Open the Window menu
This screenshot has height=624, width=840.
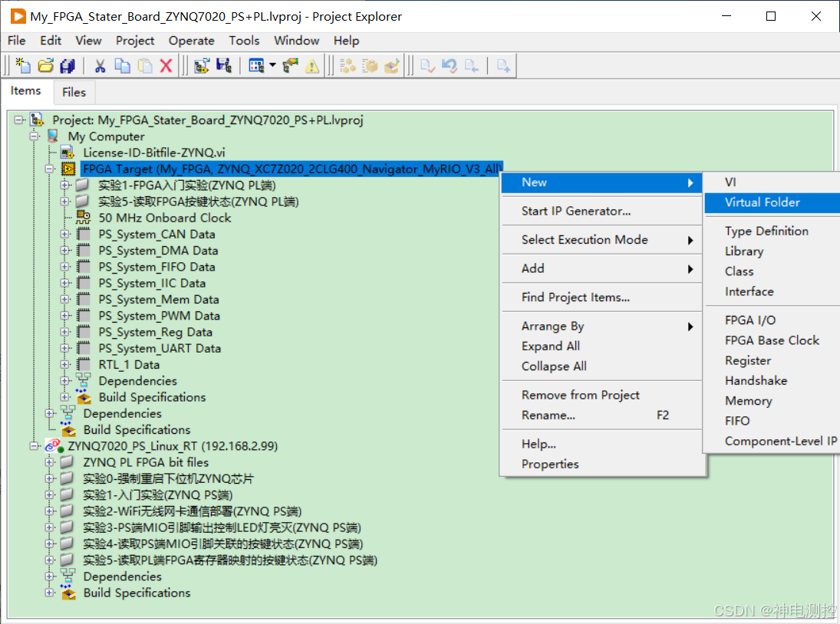click(x=296, y=41)
